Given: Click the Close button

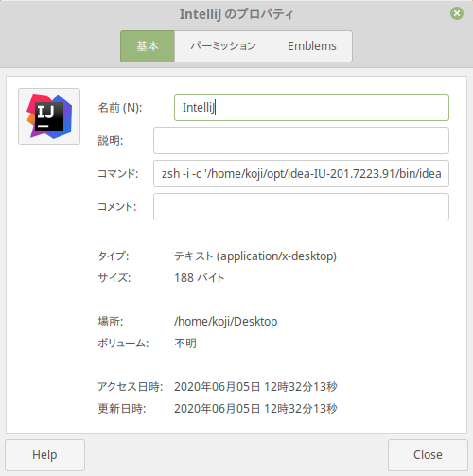Looking at the screenshot, I should [428, 455].
